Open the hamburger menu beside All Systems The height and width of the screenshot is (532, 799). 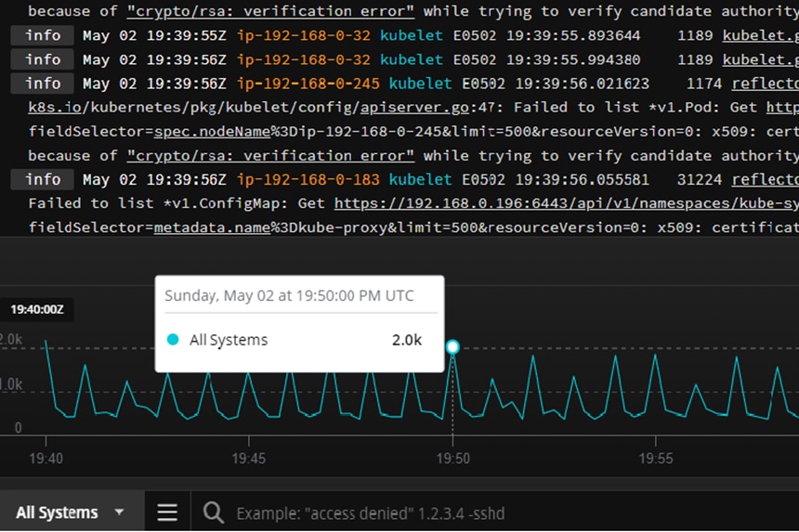[167, 513]
